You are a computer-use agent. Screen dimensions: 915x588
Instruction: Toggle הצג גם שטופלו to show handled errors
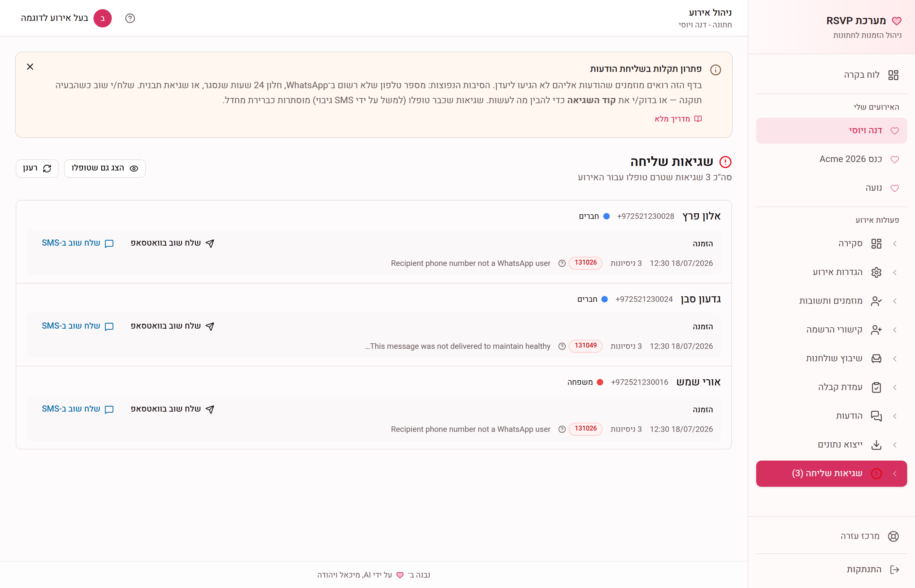click(105, 168)
